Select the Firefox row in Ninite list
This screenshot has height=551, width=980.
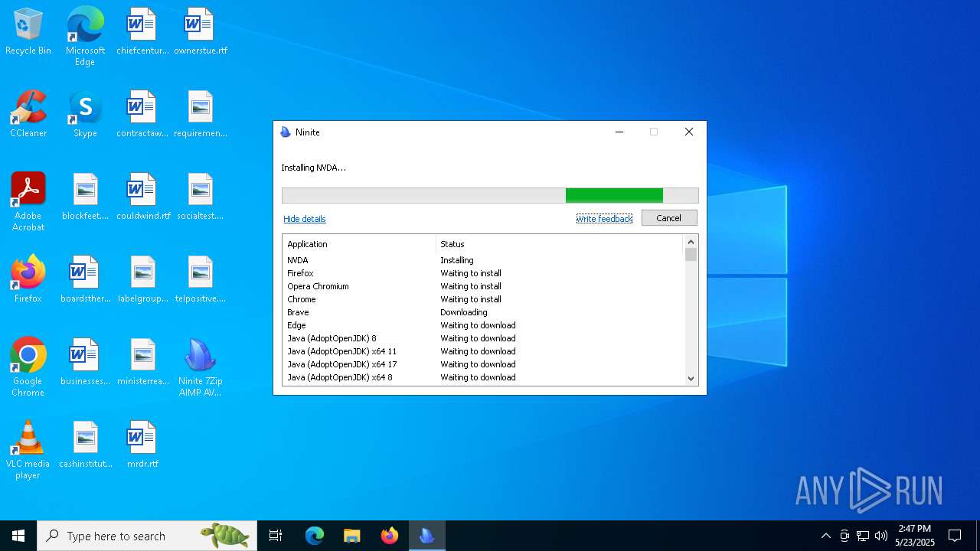point(483,273)
